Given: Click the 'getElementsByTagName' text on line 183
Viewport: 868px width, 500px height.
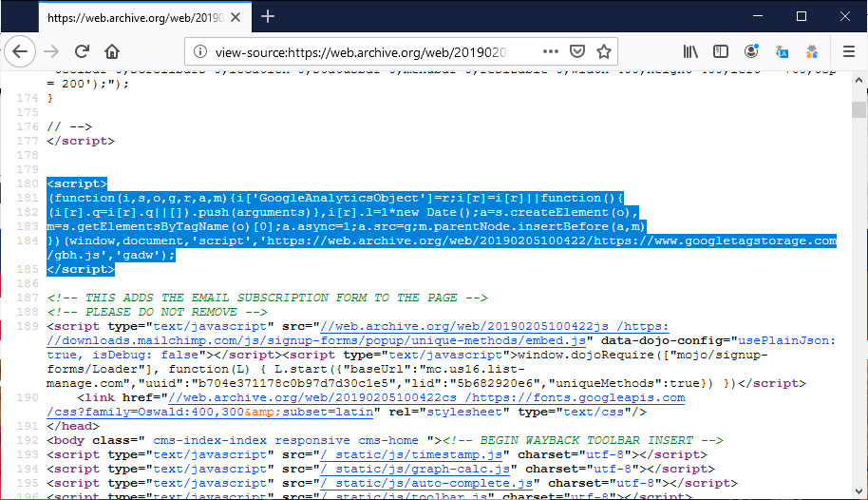Looking at the screenshot, I should point(153,226).
